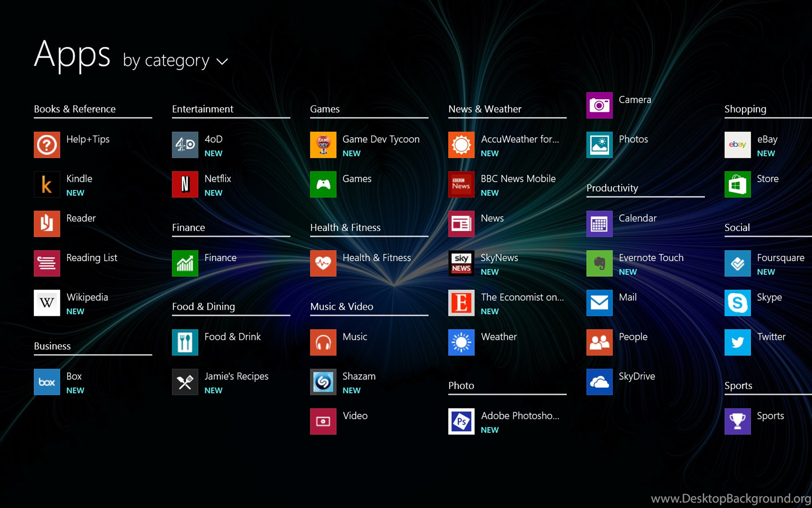Open the Weather app icon
This screenshot has width=812, height=508.
[x=462, y=342]
